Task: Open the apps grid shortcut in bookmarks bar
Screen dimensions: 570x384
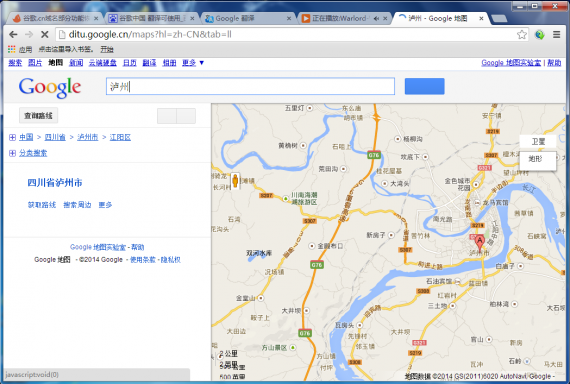Action: click(x=12, y=49)
